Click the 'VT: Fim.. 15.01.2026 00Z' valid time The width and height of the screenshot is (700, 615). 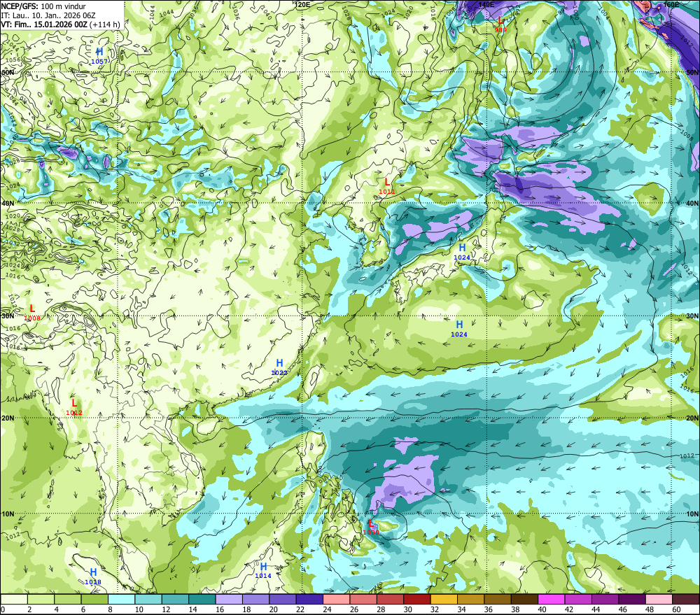[44, 24]
